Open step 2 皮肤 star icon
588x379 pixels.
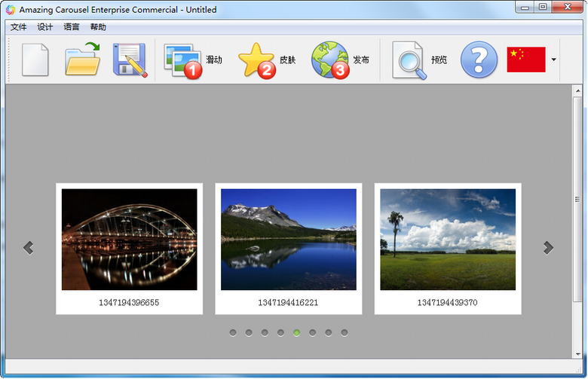[257, 60]
